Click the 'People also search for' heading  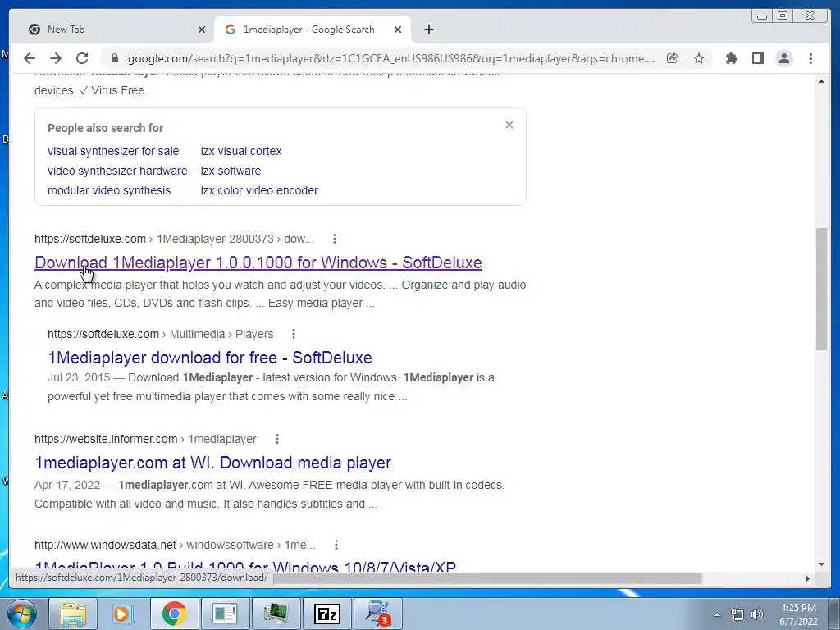tap(106, 128)
